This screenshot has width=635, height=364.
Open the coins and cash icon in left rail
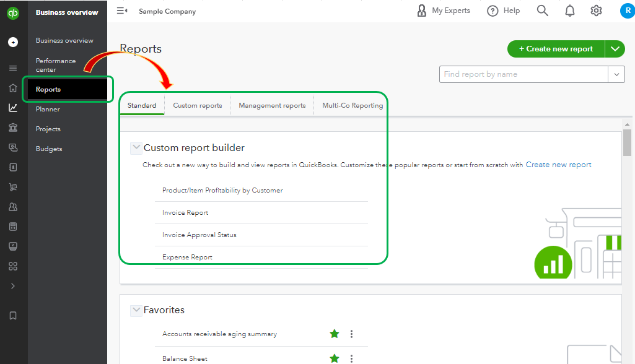(x=13, y=147)
